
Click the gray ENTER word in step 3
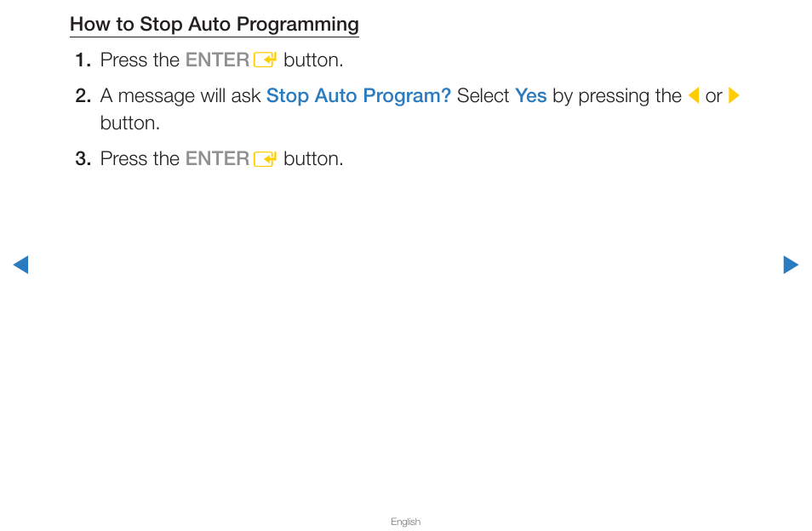tap(218, 159)
